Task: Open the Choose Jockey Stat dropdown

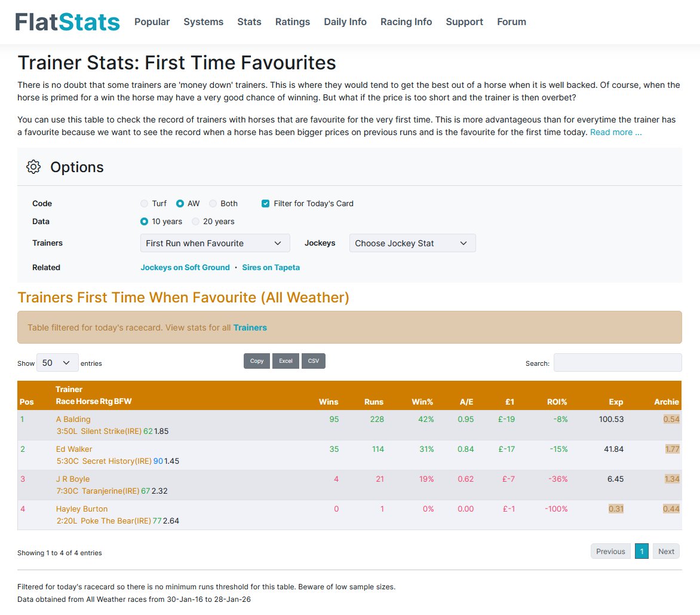Action: pyautogui.click(x=412, y=243)
